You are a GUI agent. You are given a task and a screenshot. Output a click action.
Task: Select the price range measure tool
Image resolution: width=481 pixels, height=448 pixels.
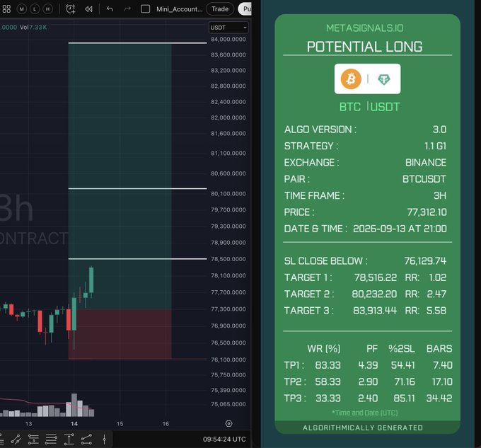pos(69,440)
